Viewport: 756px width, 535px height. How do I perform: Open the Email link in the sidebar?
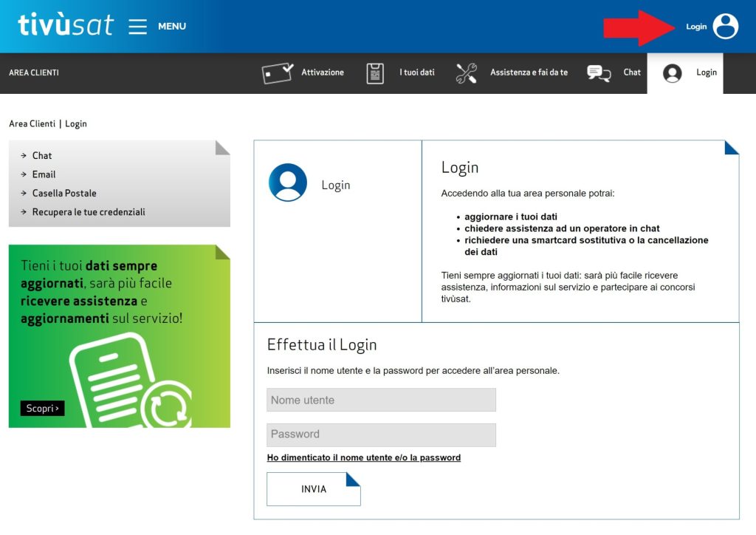click(44, 174)
